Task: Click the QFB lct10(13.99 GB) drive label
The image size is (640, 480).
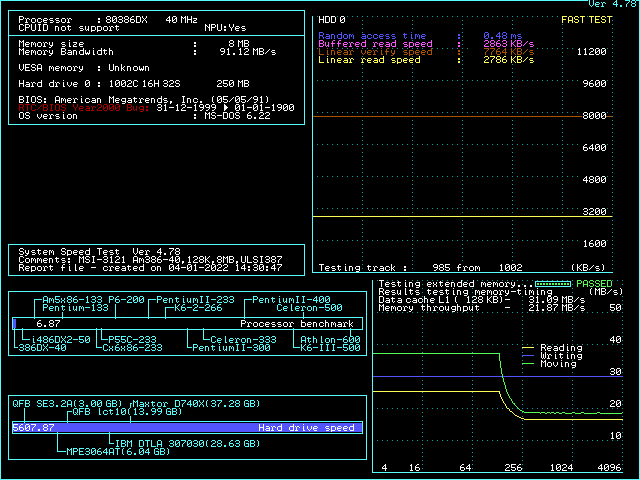Action: pos(127,412)
